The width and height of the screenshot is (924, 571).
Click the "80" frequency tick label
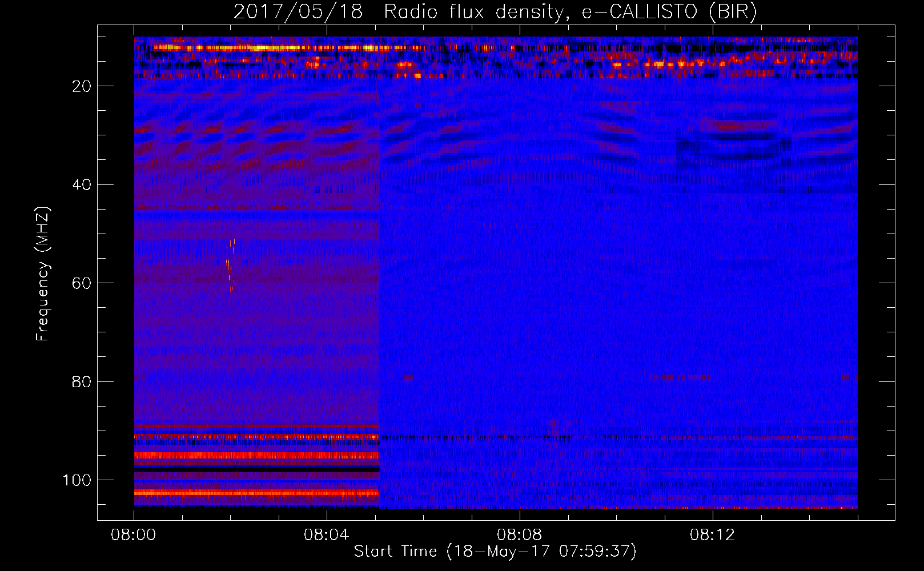click(82, 382)
